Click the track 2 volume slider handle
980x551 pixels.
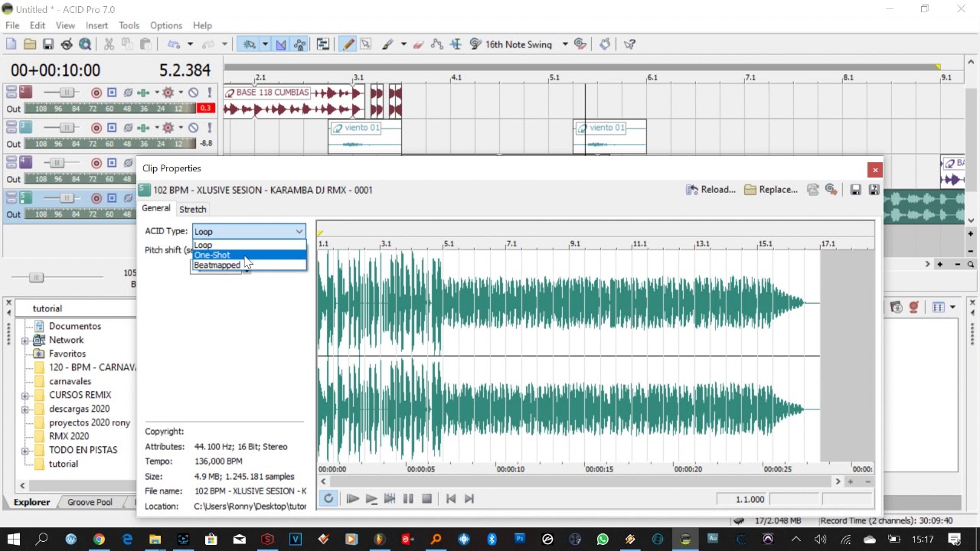point(67,93)
